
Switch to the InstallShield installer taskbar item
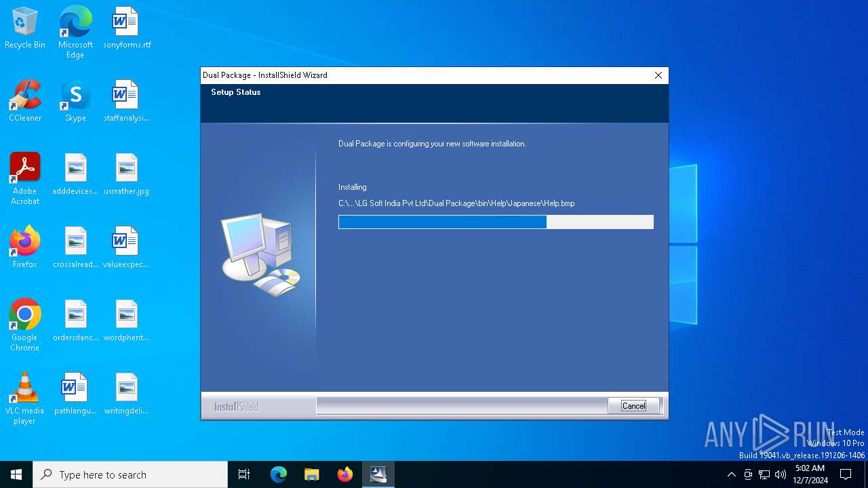(378, 474)
